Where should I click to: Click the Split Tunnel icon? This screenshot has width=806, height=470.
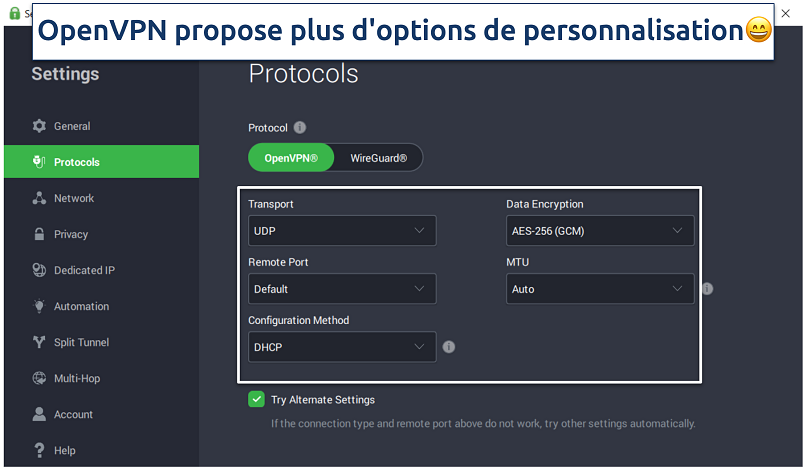click(x=39, y=342)
